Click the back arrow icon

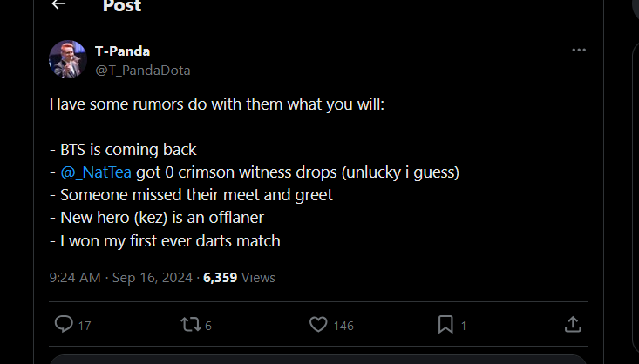pyautogui.click(x=58, y=5)
